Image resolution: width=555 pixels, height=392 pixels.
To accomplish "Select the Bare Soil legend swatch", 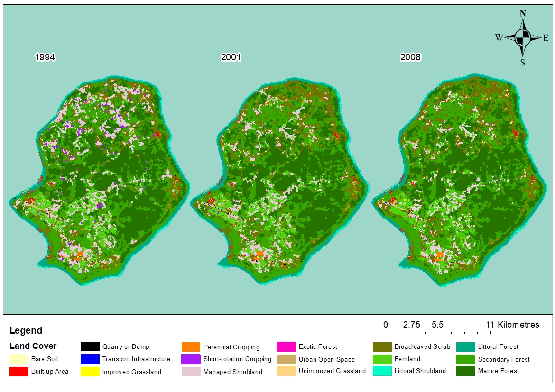I will [x=18, y=359].
